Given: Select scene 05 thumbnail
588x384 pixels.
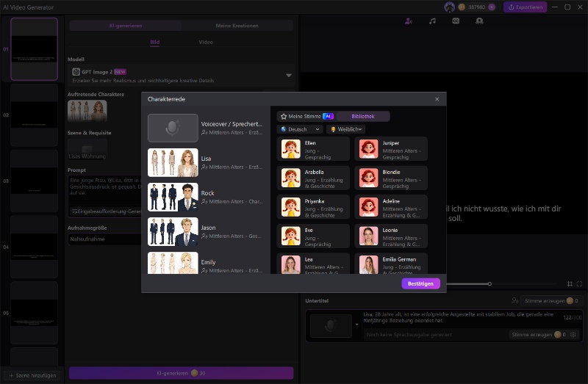Looking at the screenshot, I should [x=34, y=313].
